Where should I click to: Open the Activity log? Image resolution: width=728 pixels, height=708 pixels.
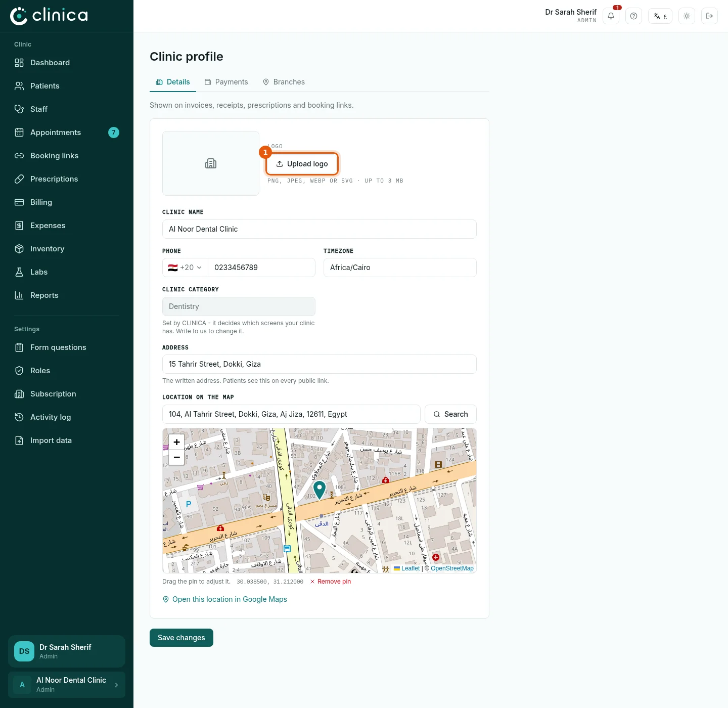tap(67, 417)
